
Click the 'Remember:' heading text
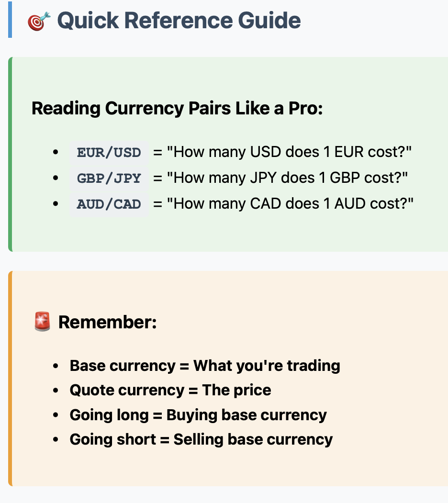pos(108,322)
